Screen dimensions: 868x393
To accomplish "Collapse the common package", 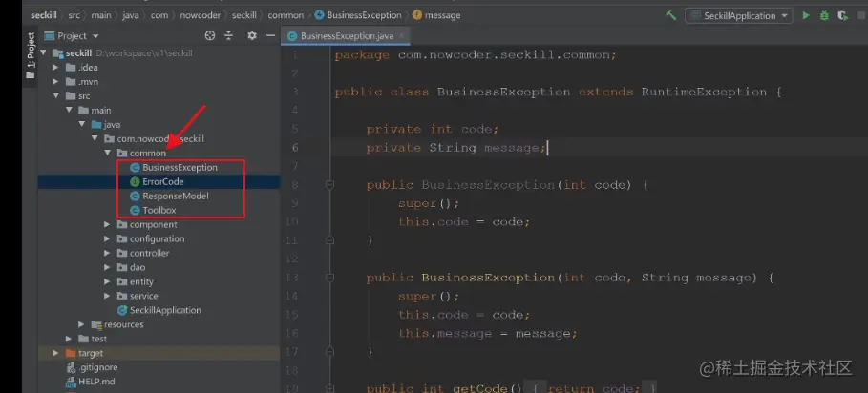I will pyautogui.click(x=108, y=154).
